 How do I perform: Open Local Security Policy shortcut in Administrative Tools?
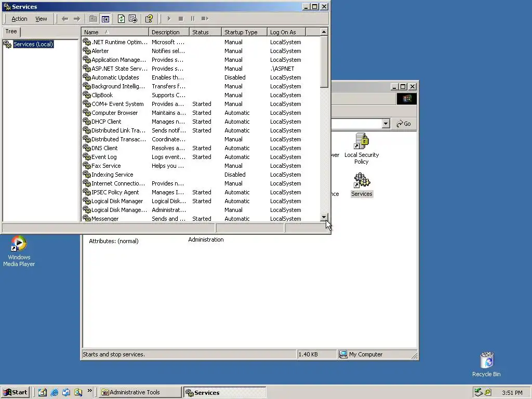tap(362, 148)
